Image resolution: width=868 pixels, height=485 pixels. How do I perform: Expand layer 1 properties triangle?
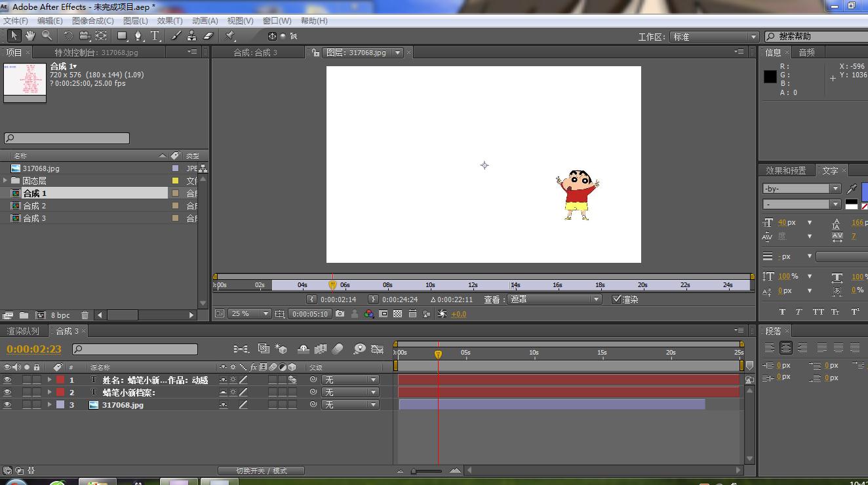49,379
